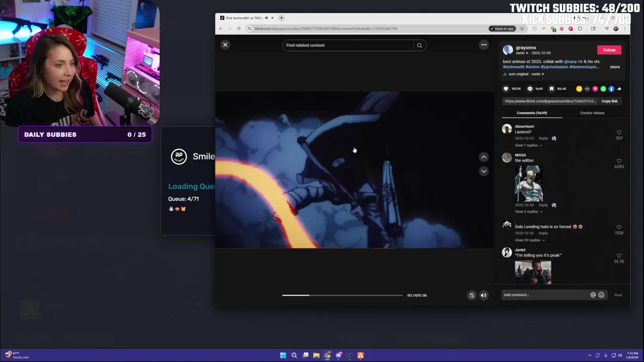Select the browser address bar URL

pyautogui.click(x=326, y=29)
